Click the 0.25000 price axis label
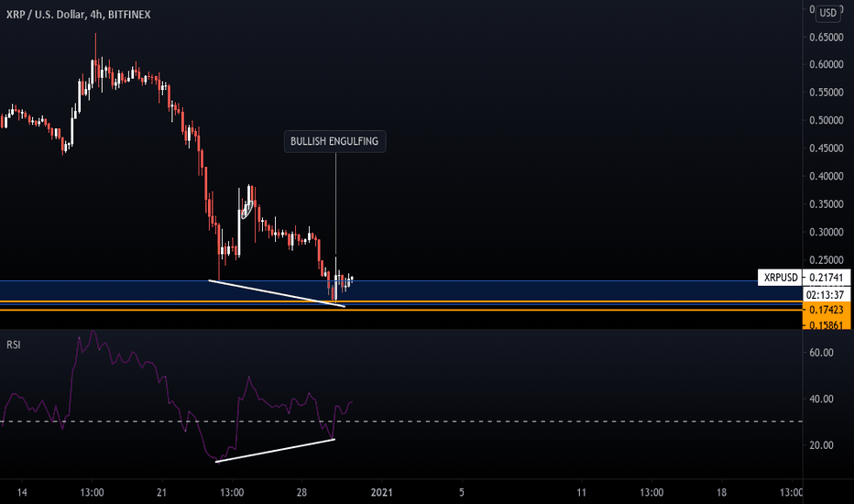 pyautogui.click(x=827, y=260)
